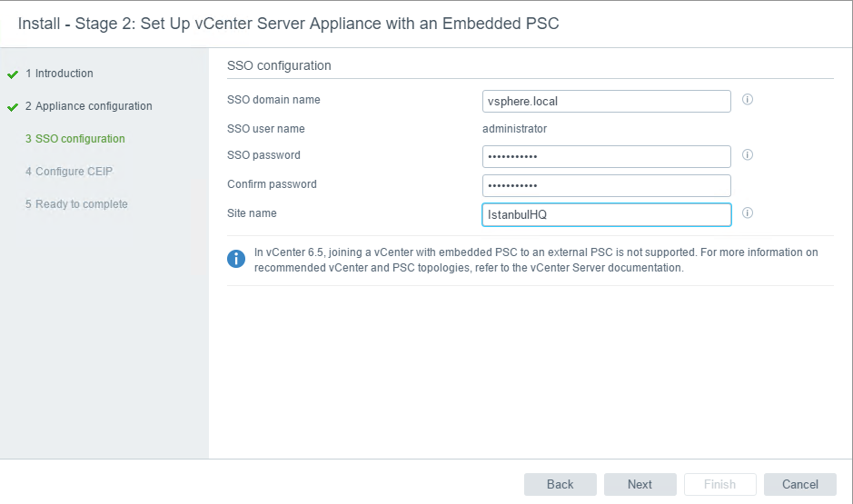Click green checkmark beside Appliance configuration
The height and width of the screenshot is (504, 853).
click(13, 107)
